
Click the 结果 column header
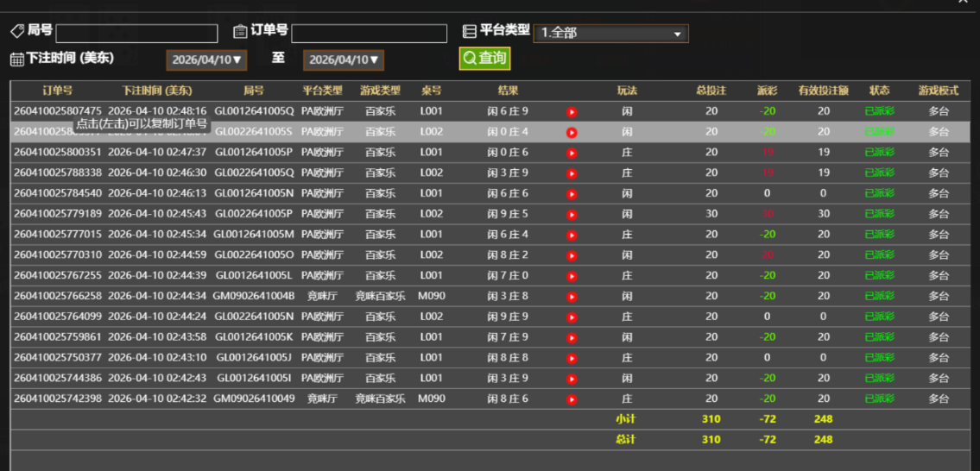click(x=508, y=90)
